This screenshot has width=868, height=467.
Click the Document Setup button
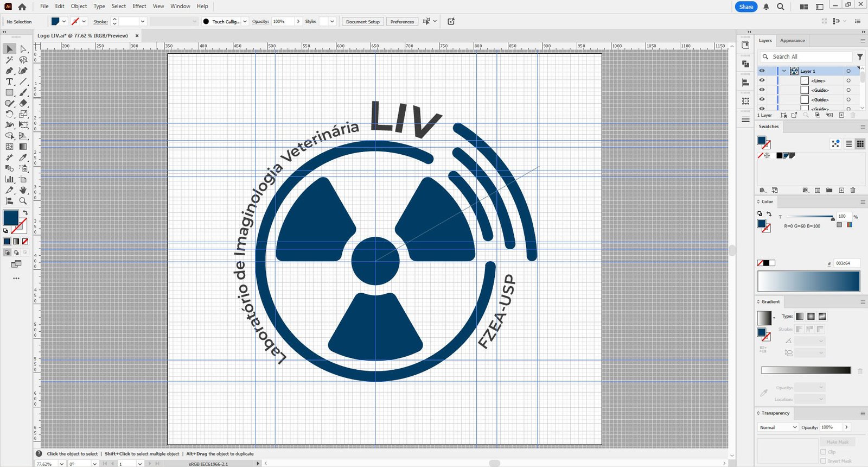(363, 22)
